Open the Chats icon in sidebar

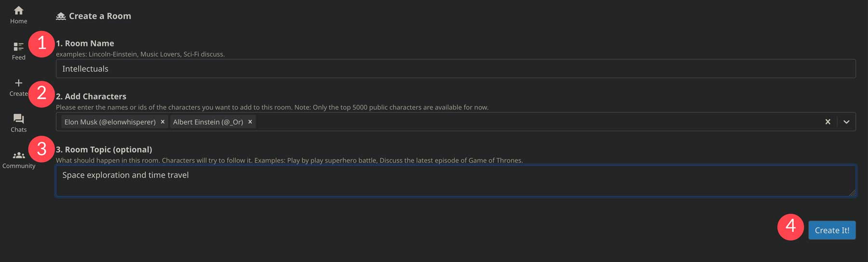[18, 119]
